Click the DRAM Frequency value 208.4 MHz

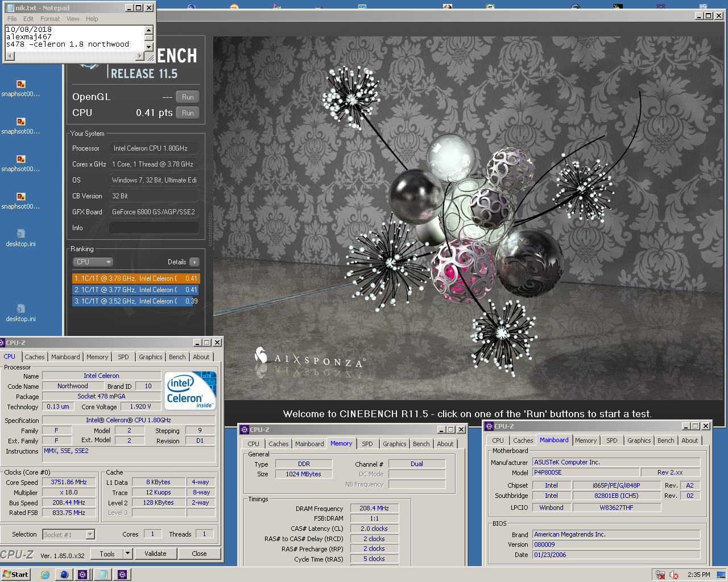coord(374,508)
